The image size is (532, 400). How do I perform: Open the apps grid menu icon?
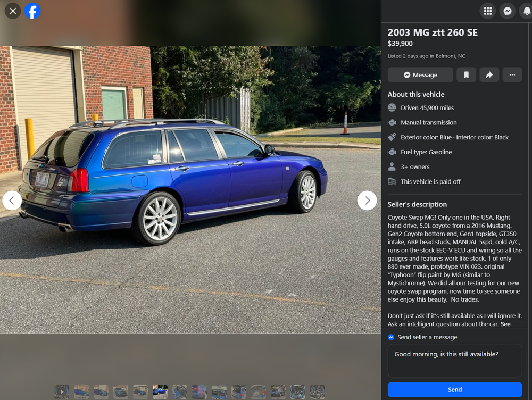tap(487, 11)
